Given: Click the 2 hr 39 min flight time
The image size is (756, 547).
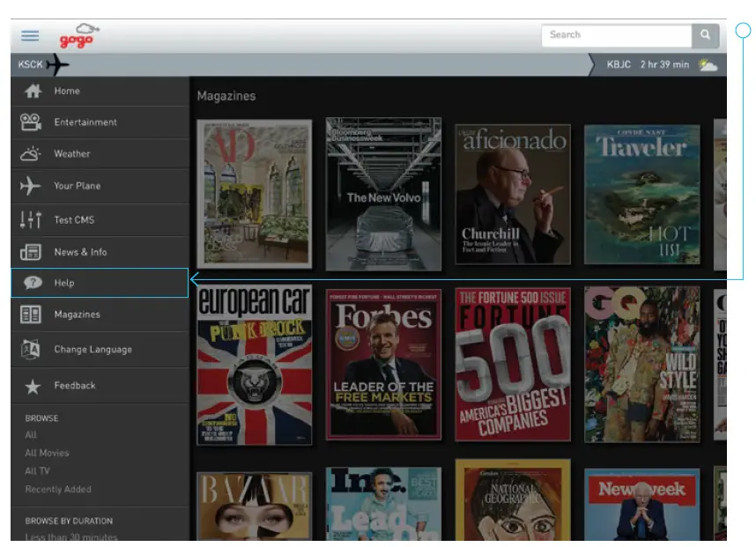Looking at the screenshot, I should click(x=665, y=64).
